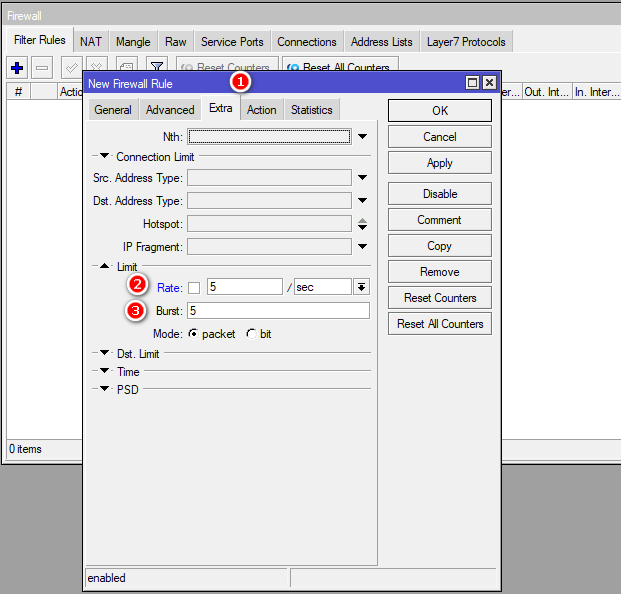Close the New Firewall Rule dialog
The width and height of the screenshot is (621, 594).
[x=489, y=83]
